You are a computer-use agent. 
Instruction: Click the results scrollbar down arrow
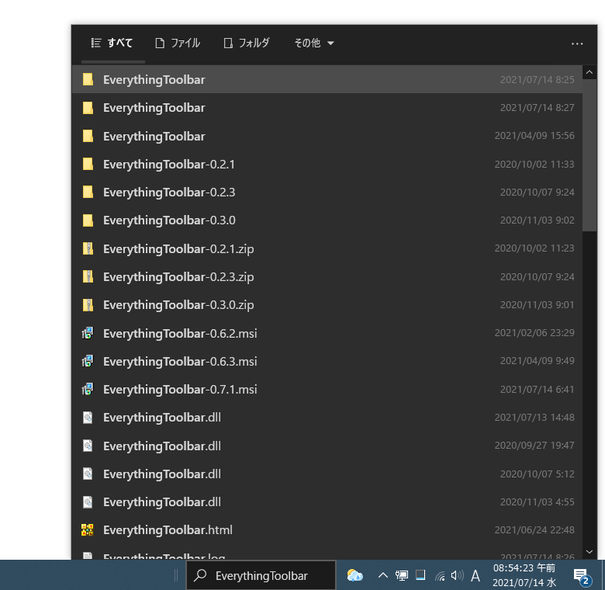pos(589,552)
